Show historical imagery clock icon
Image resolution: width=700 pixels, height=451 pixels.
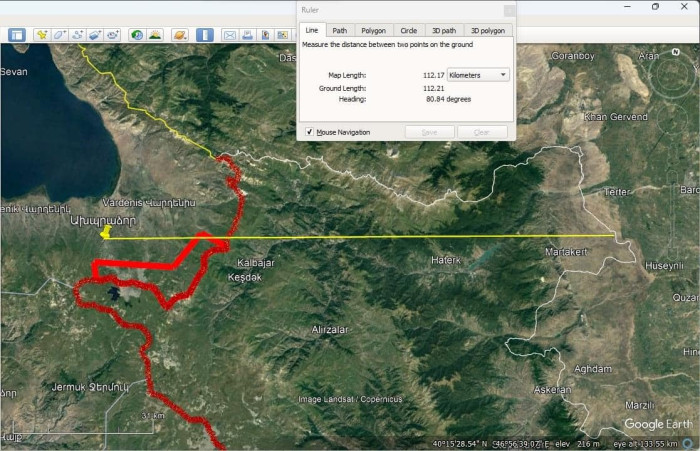click(137, 35)
